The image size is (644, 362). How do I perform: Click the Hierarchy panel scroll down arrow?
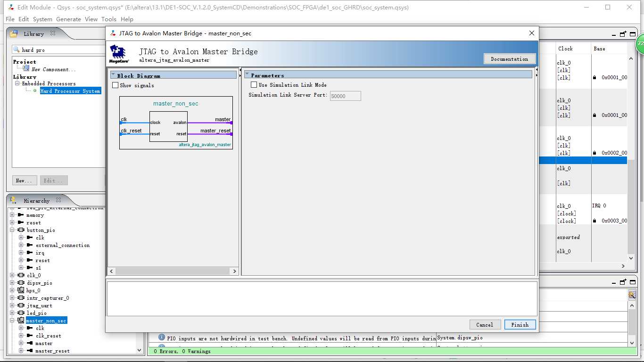point(139,350)
